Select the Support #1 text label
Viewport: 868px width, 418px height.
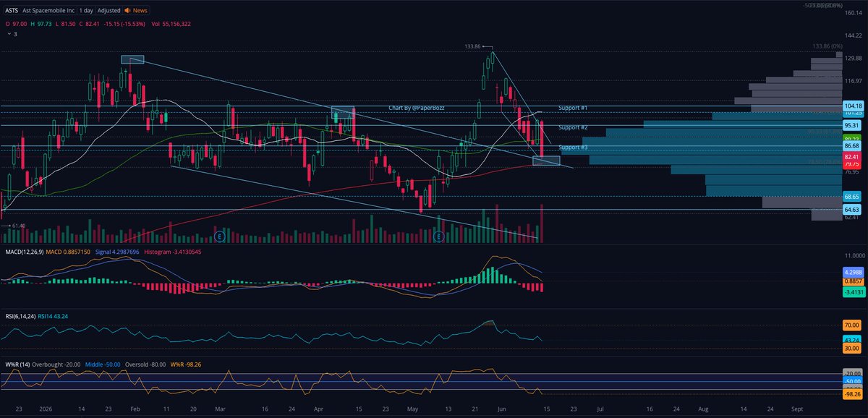click(x=573, y=108)
